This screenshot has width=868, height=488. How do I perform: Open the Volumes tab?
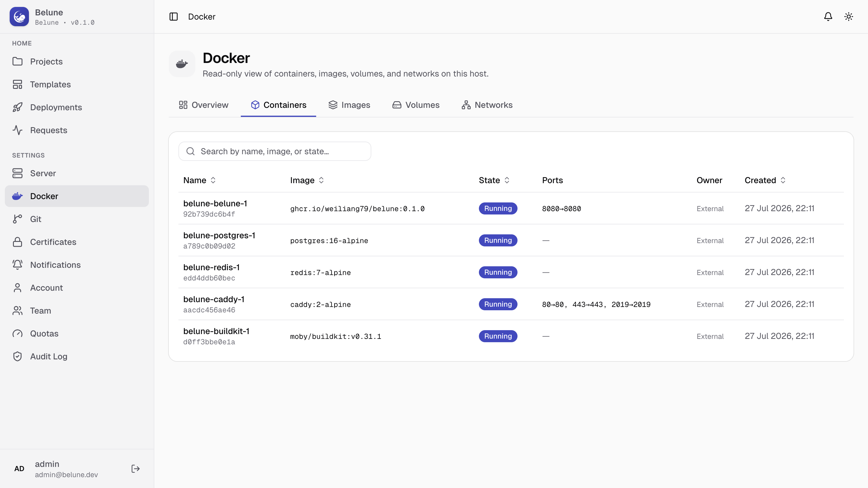pos(416,105)
